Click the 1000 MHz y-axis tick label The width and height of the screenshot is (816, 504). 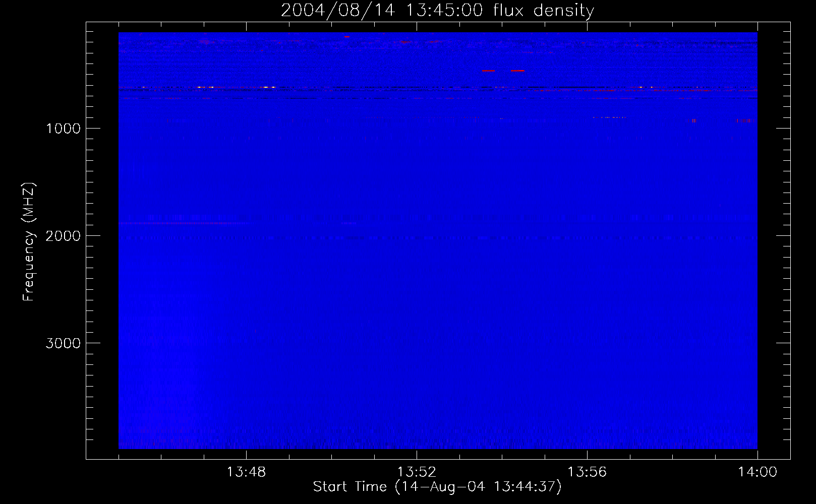[x=63, y=129]
